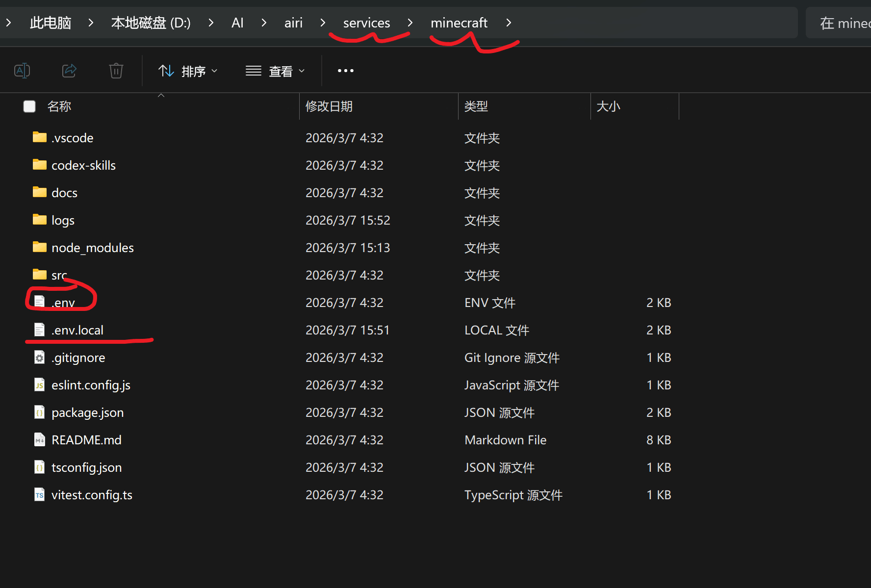
Task: Click the Share icon in toolbar
Action: click(69, 71)
